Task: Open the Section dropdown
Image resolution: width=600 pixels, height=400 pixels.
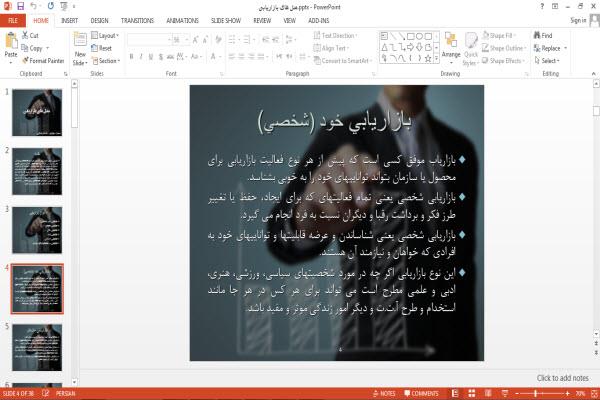Action: (106, 61)
